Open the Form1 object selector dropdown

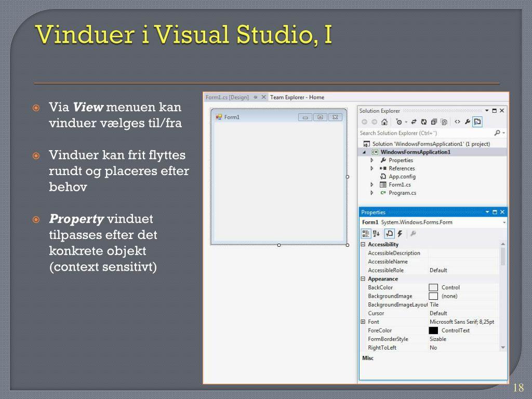[x=504, y=222]
